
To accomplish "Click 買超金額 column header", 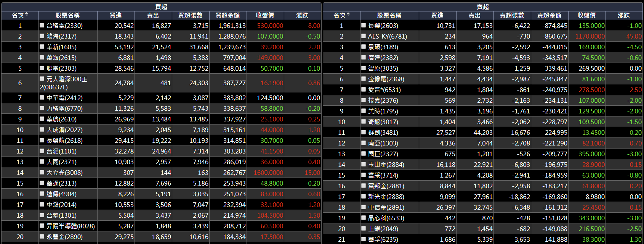I will pyautogui.click(x=227, y=15).
